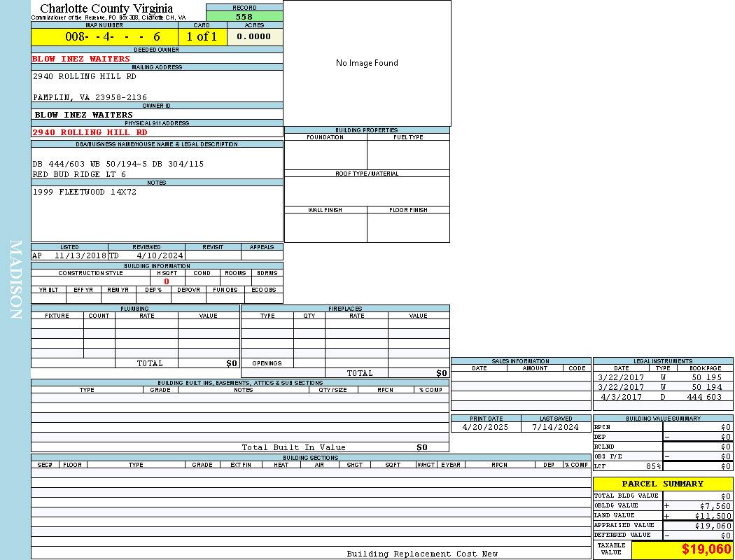Click the green record number 558 field
Image resolution: width=735 pixels, height=560 pixels.
point(244,17)
